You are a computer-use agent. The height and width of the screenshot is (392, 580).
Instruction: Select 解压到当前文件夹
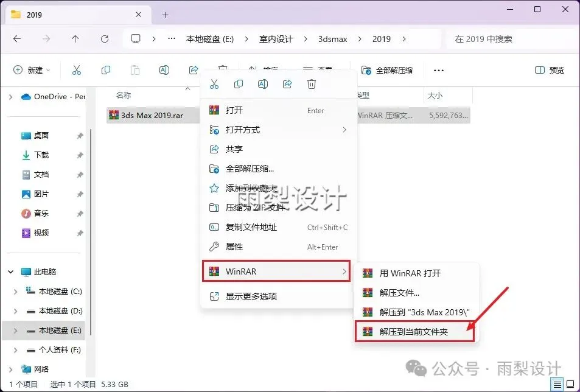pyautogui.click(x=414, y=331)
